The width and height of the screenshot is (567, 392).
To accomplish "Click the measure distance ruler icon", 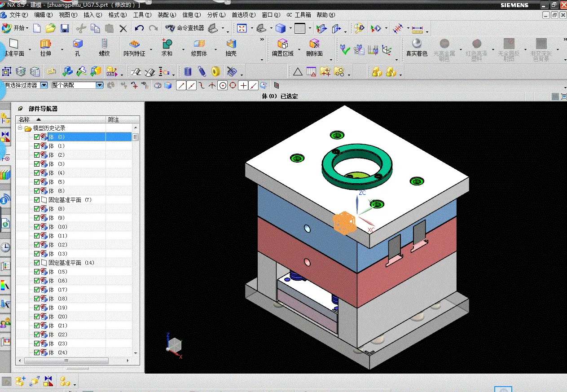I will [x=418, y=29].
